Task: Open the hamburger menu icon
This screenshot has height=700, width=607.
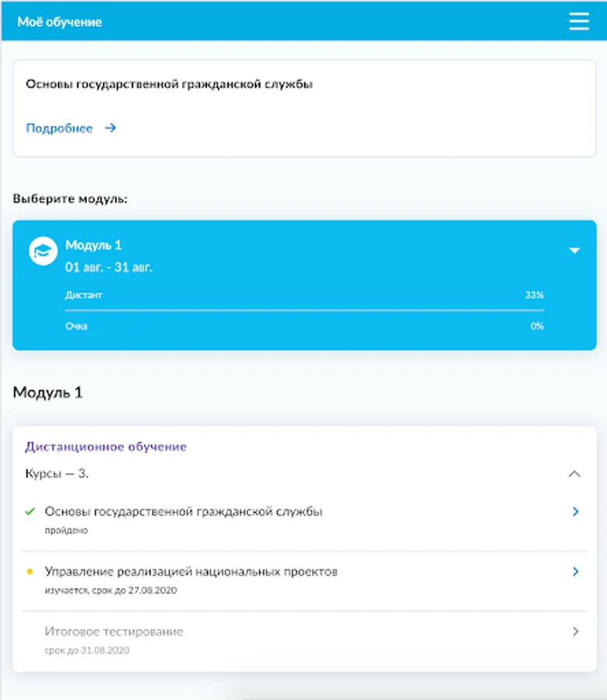Action: (x=579, y=21)
